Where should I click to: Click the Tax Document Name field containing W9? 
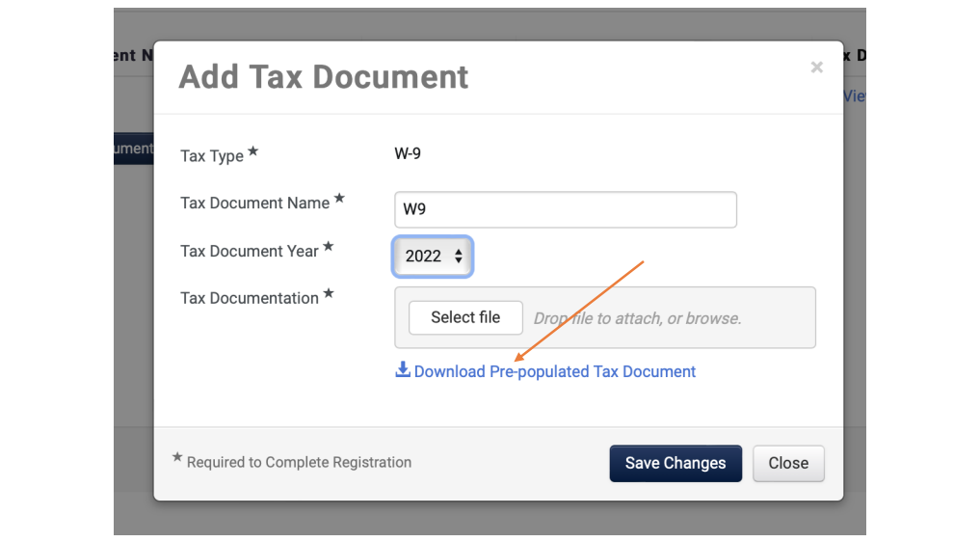[x=566, y=209]
